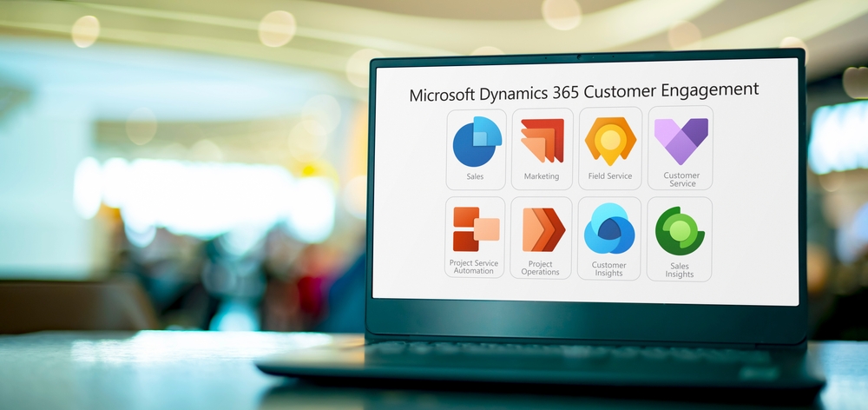Open the yellow Field Service icon
The image size is (868, 410).
610,141
